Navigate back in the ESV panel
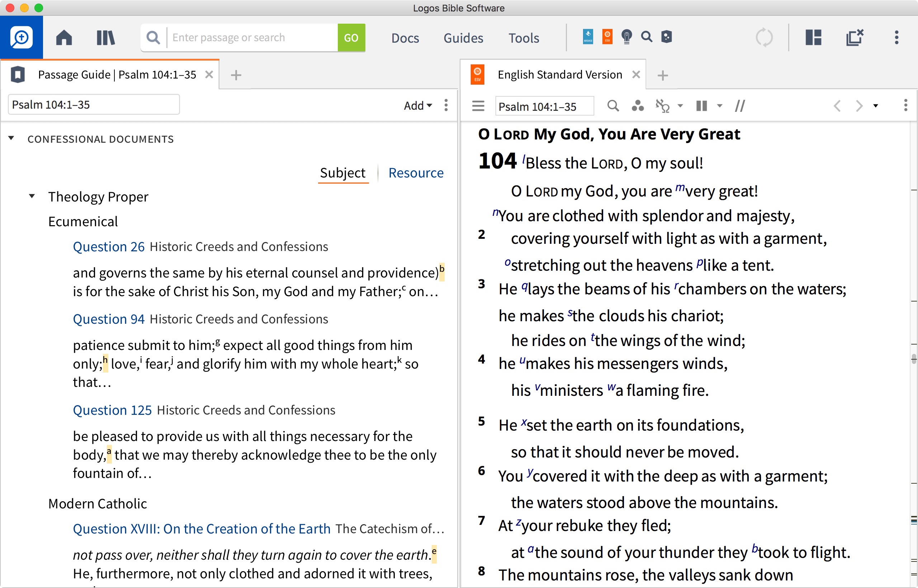 coord(837,106)
